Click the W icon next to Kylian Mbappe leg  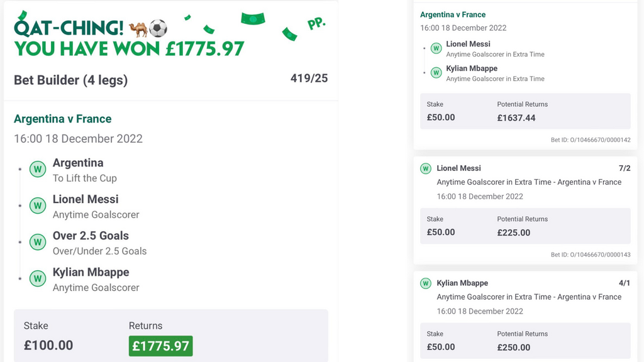click(x=38, y=278)
